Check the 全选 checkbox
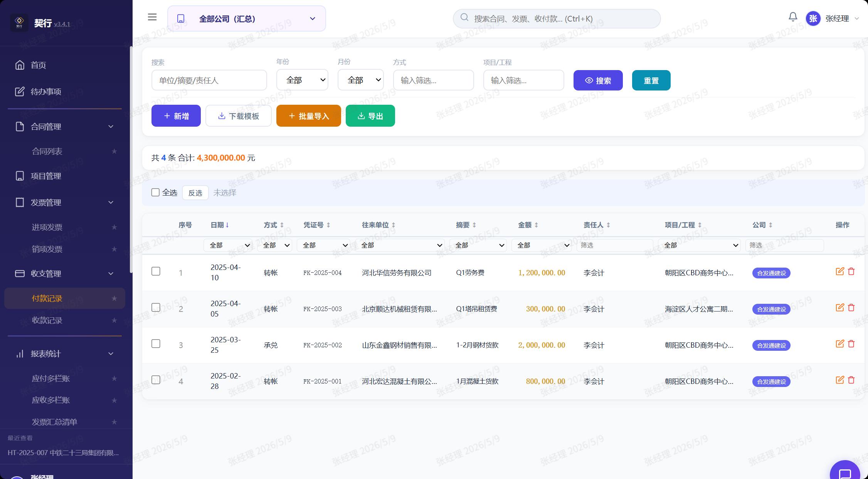 tap(155, 193)
